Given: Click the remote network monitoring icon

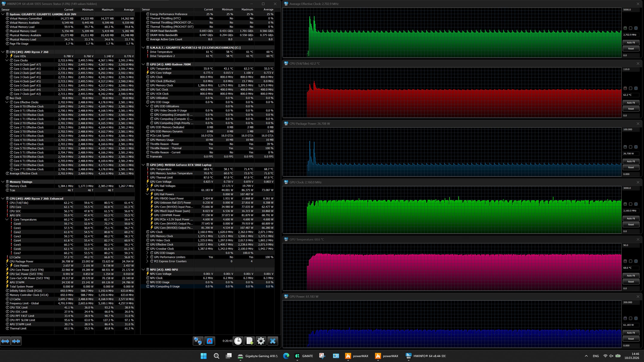Looking at the screenshot, I should (198, 341).
